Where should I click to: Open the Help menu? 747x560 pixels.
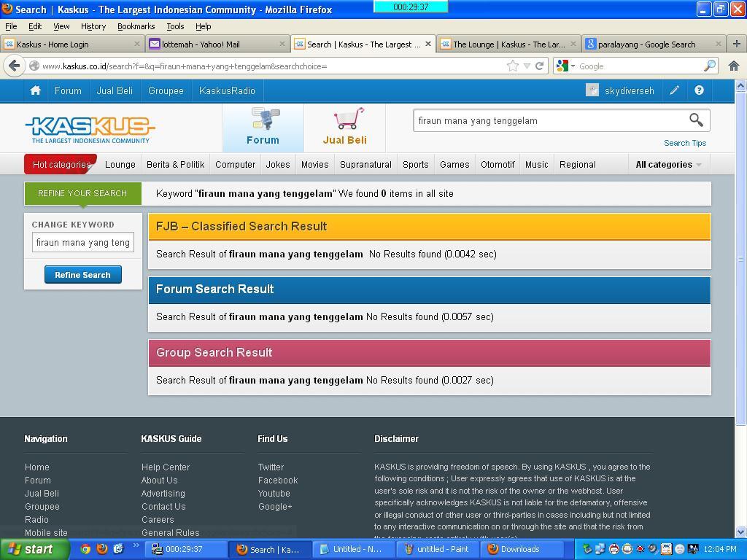coord(204,26)
